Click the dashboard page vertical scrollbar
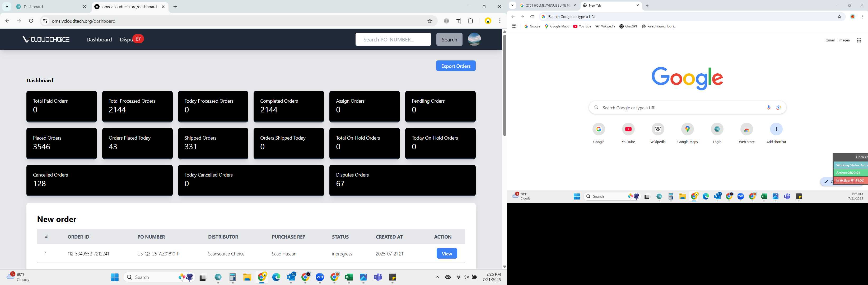 pyautogui.click(x=505, y=85)
